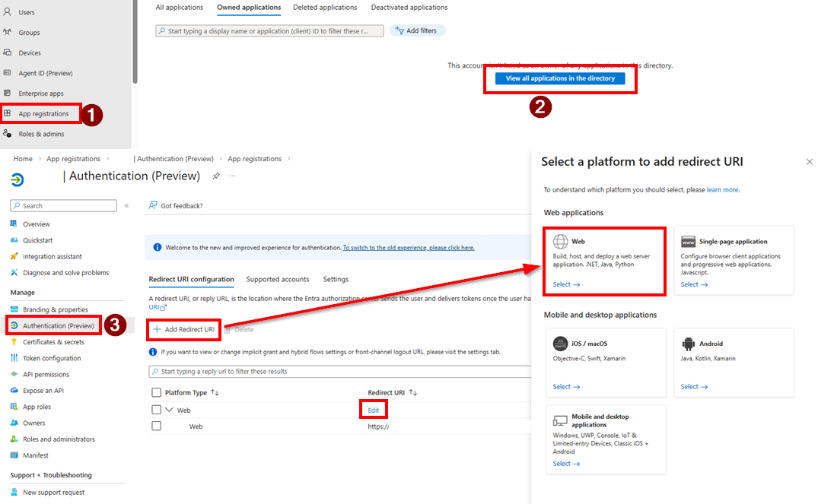The width and height of the screenshot is (818, 504).
Task: Open the ellipsis more options next to title
Action: (x=232, y=176)
